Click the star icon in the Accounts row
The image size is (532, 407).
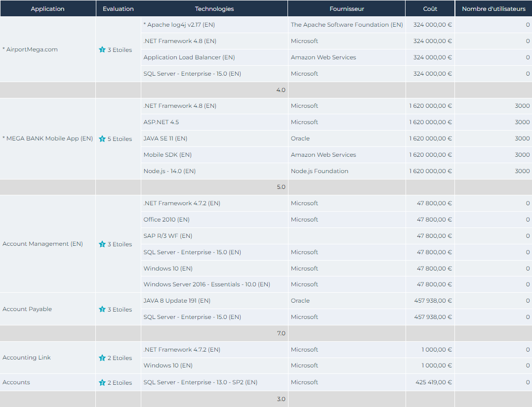tap(102, 383)
